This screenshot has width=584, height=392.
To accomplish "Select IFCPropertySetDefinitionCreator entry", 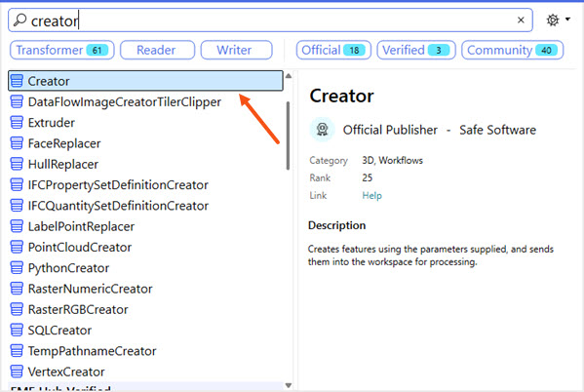I will pyautogui.click(x=145, y=185).
